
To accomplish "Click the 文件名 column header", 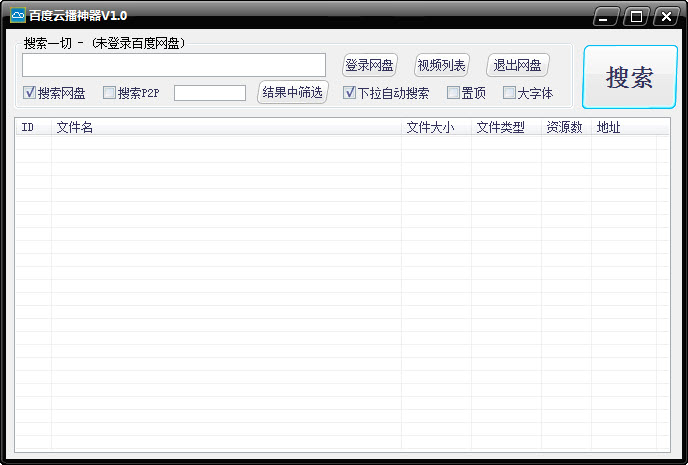I will coord(226,128).
